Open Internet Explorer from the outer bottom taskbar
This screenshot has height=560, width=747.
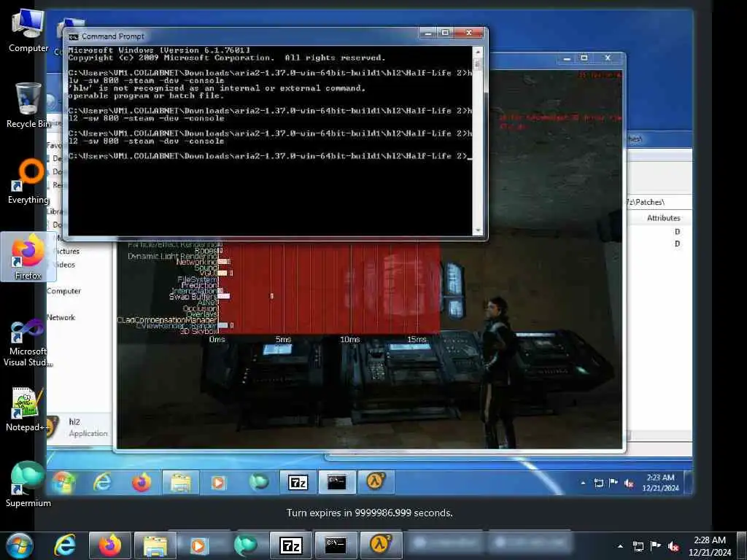(65, 545)
